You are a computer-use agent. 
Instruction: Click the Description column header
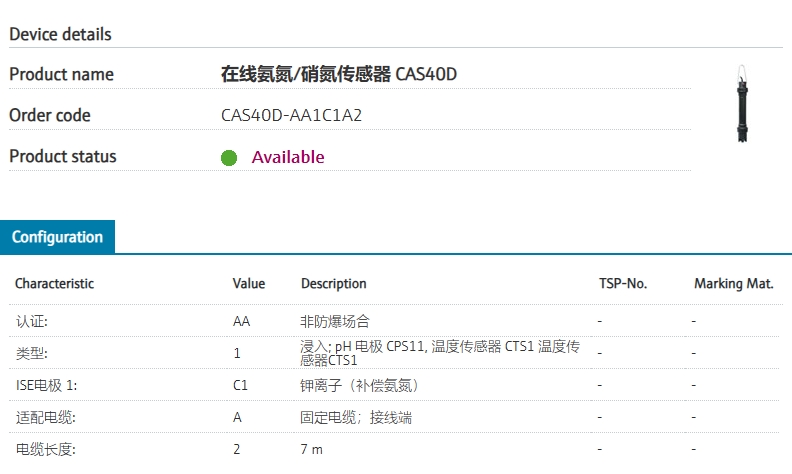(x=334, y=283)
